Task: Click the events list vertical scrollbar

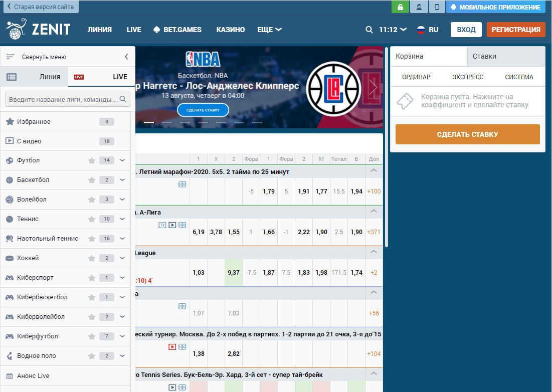Action: pyautogui.click(x=386, y=147)
